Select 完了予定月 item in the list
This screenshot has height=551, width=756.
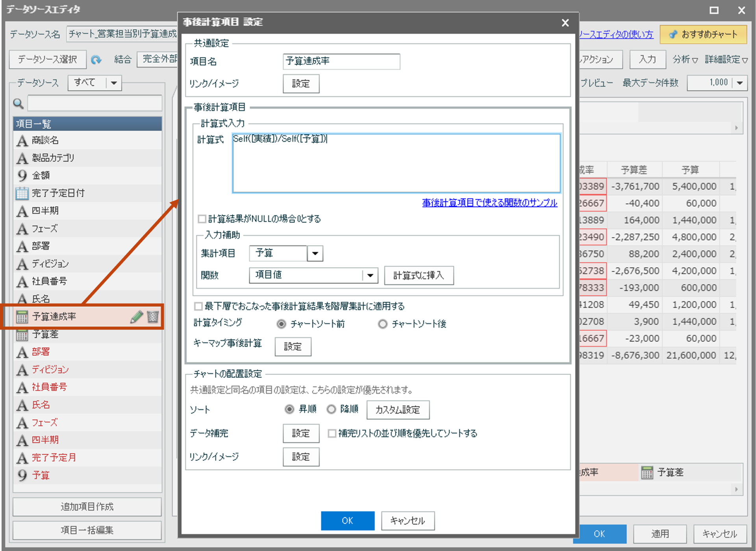[87, 458]
